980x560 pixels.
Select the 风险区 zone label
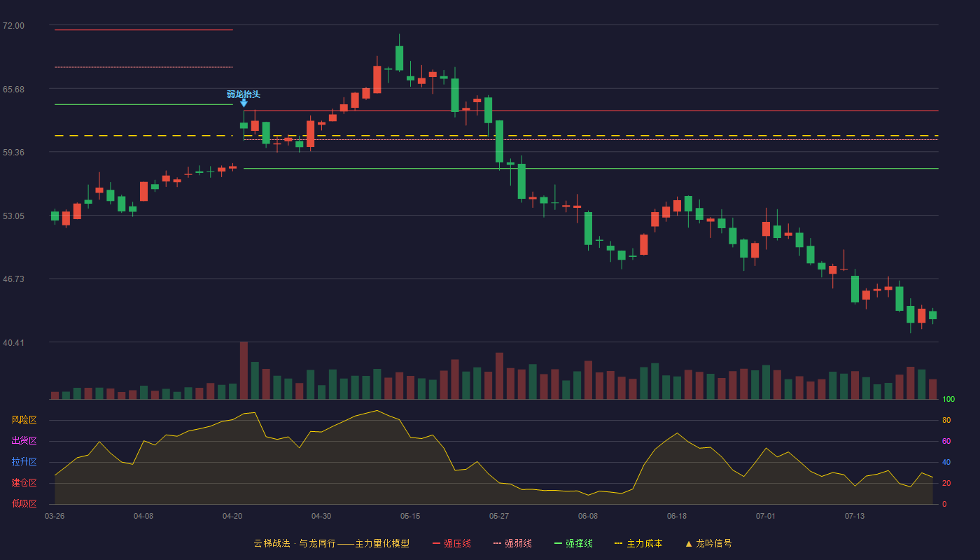click(24, 420)
